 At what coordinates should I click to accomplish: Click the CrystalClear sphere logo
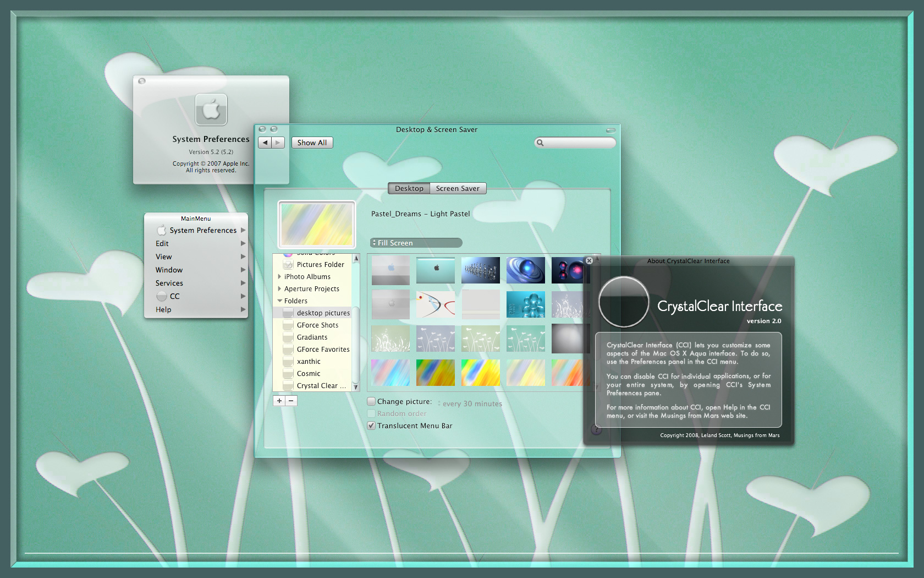click(624, 302)
